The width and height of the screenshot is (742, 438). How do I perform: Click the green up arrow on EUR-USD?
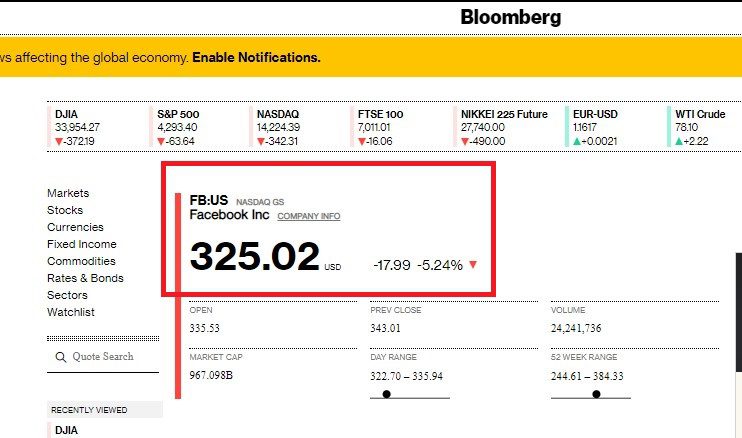click(577, 141)
